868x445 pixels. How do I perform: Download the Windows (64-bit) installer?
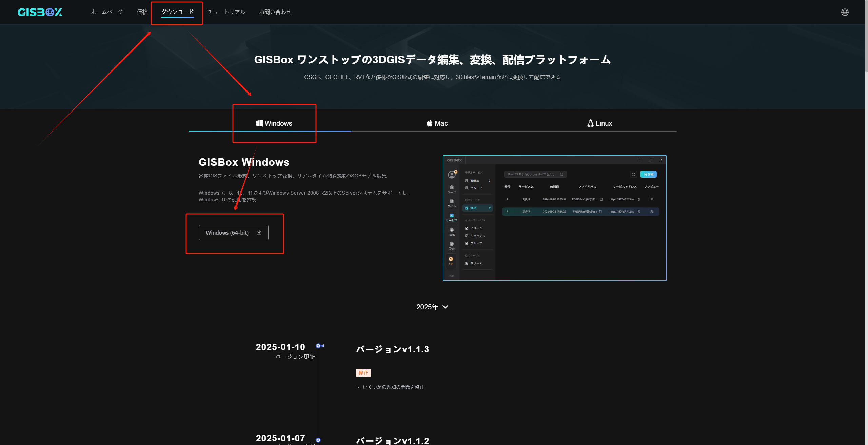(x=233, y=232)
